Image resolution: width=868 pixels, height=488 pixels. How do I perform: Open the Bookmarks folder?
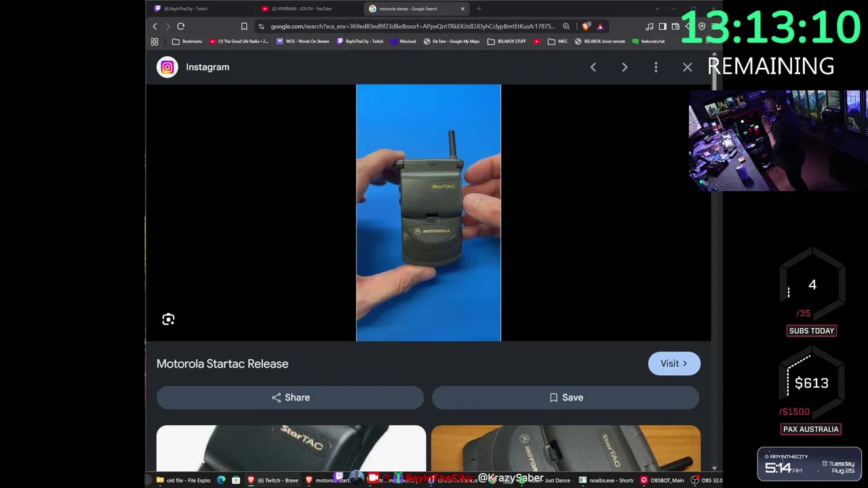(187, 41)
